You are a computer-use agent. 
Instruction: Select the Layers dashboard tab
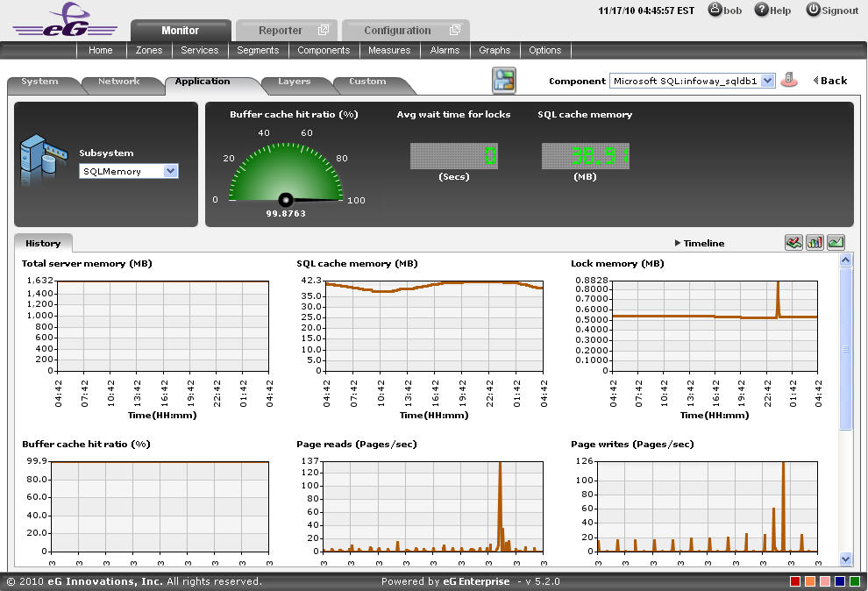[294, 82]
